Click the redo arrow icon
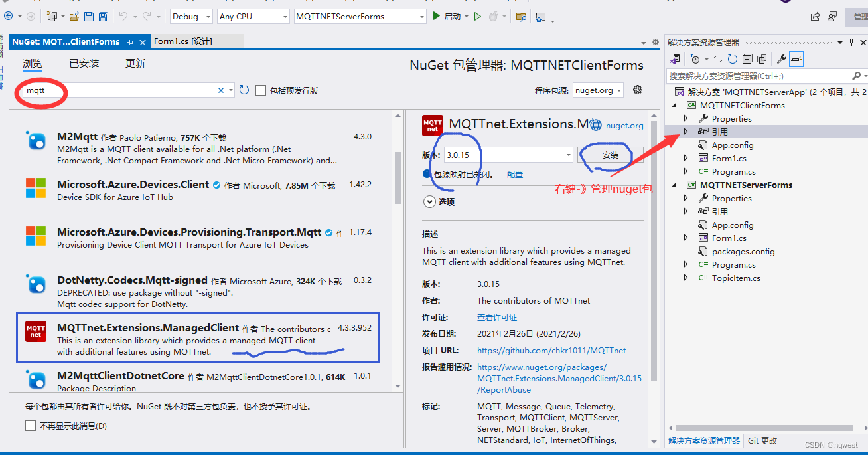The image size is (868, 455). tap(147, 16)
